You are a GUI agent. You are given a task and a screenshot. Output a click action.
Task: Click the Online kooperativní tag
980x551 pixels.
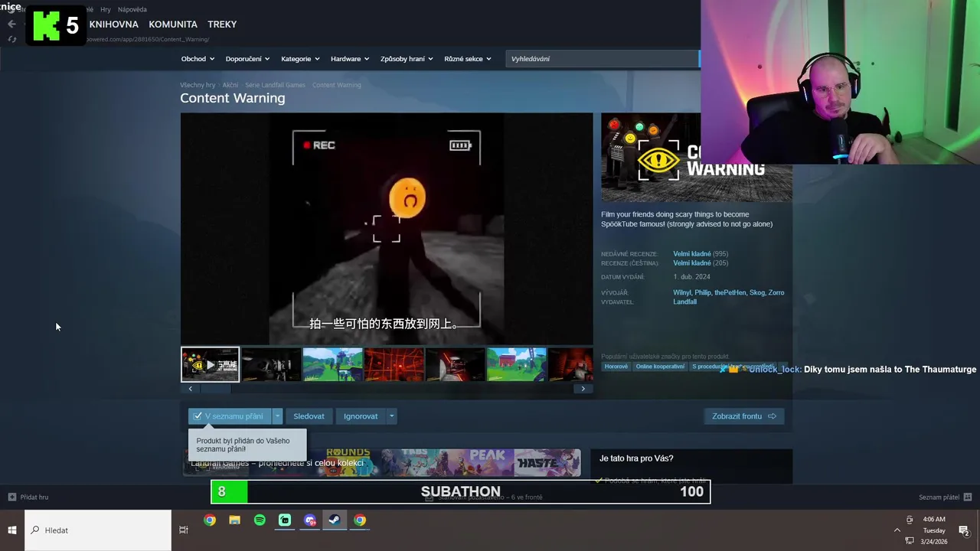661,367
